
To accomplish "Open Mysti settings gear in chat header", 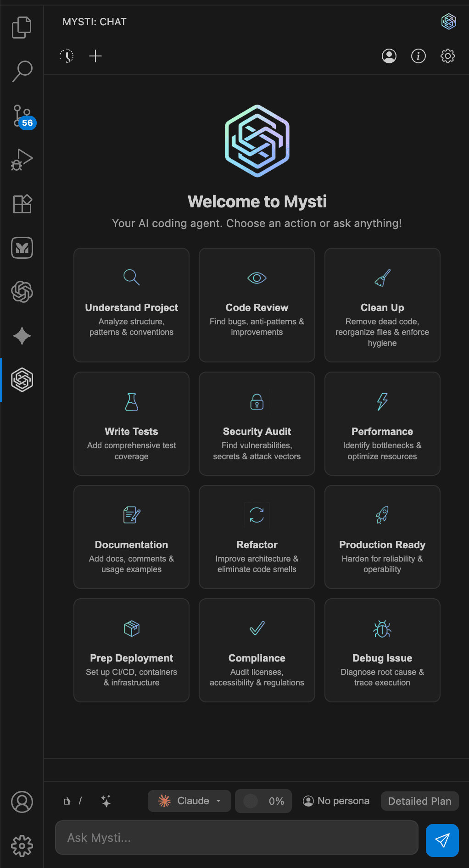I will [447, 56].
